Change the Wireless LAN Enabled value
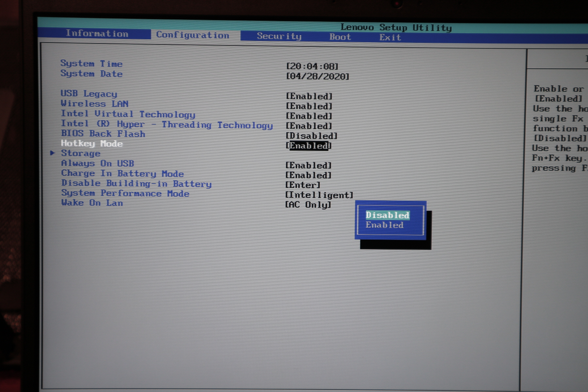 click(309, 106)
